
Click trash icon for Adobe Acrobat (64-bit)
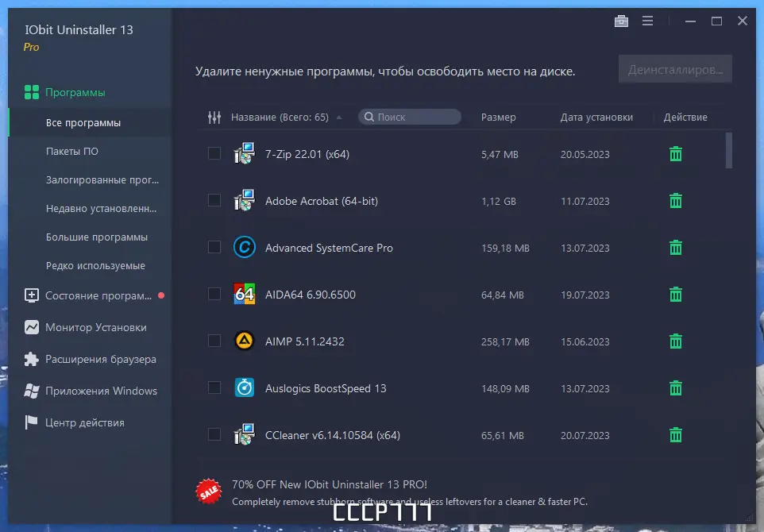[675, 201]
